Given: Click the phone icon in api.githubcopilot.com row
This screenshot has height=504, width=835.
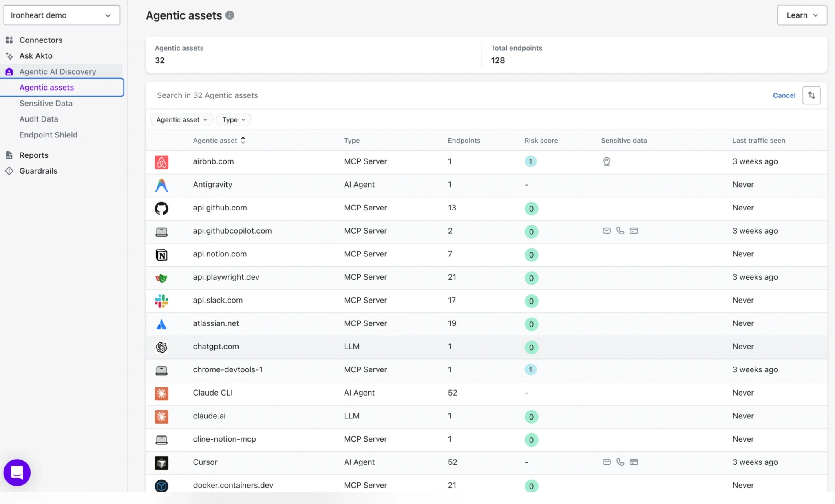Looking at the screenshot, I should [620, 231].
